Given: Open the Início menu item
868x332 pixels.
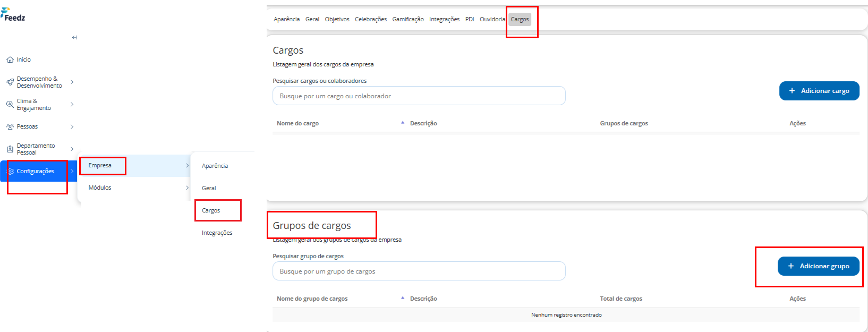Looking at the screenshot, I should click(24, 59).
